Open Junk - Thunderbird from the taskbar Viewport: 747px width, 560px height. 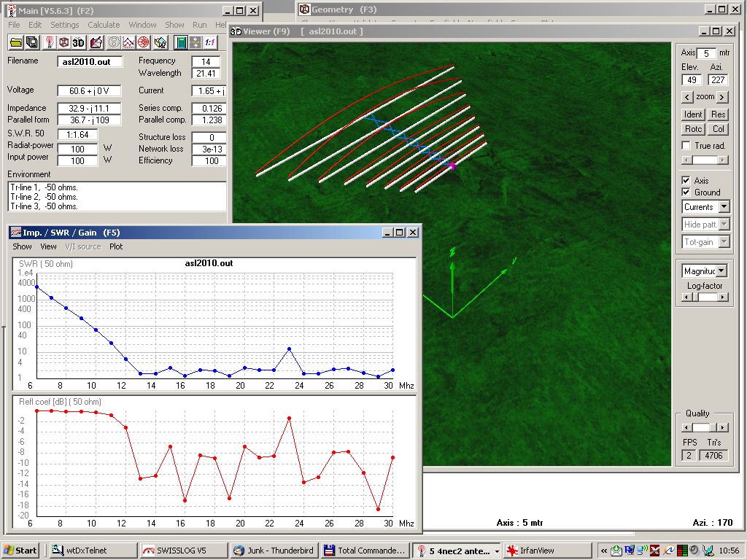pos(273,551)
